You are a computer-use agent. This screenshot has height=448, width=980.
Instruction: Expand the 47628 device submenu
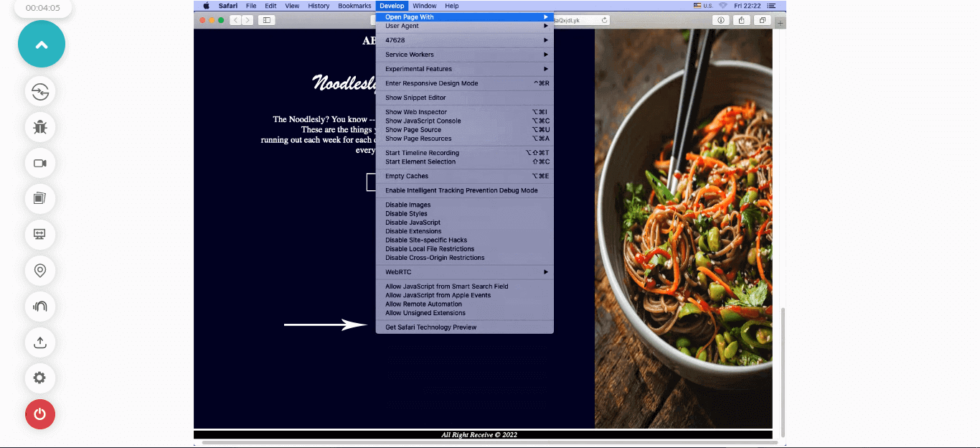pyautogui.click(x=465, y=40)
